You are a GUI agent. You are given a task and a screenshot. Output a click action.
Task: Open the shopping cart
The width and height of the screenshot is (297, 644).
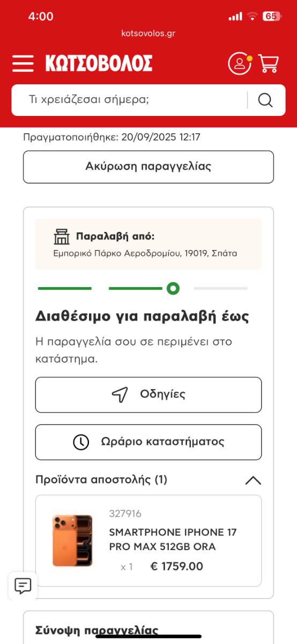(x=269, y=63)
